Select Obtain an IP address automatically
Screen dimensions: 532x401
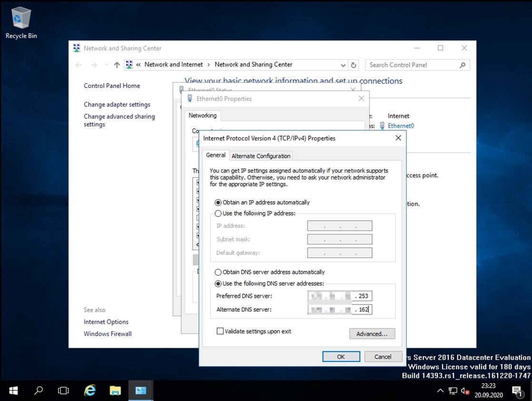pos(218,202)
